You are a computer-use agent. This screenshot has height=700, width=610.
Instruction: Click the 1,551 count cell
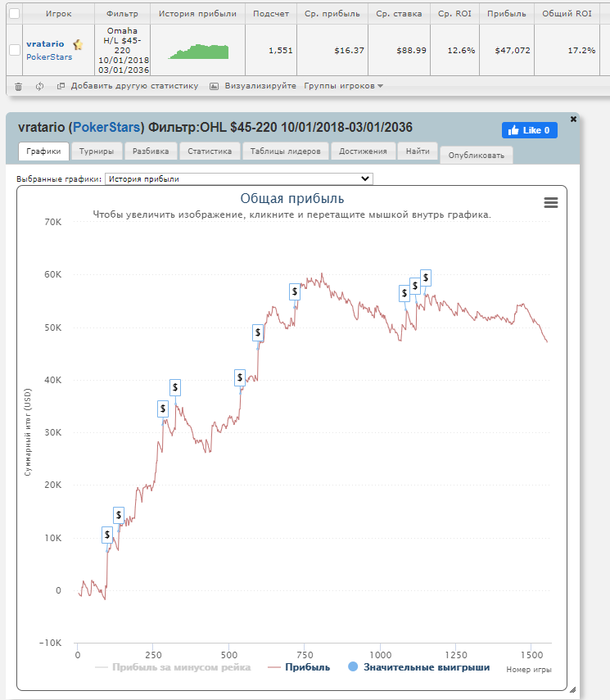point(271,50)
